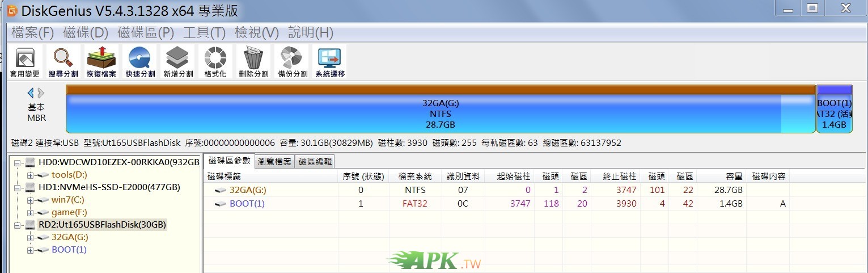The image size is (868, 273).
Task: Switch to the 磁碟區參數 tab
Action: (x=229, y=161)
